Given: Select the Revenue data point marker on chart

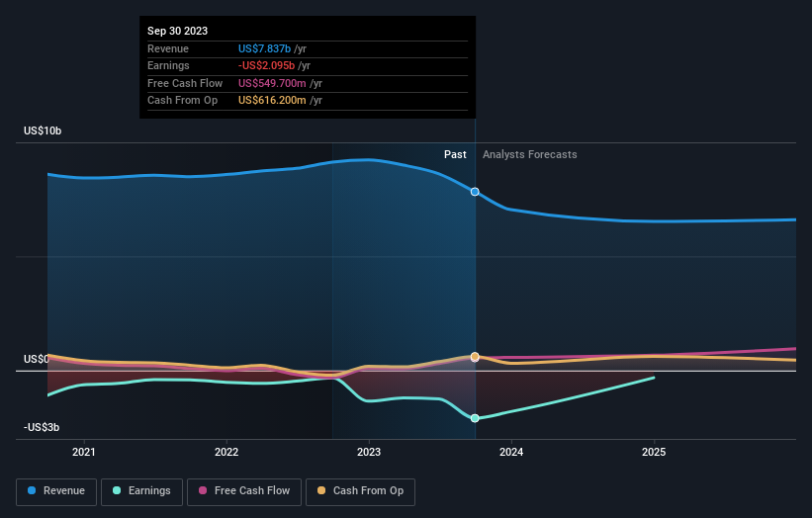Looking at the screenshot, I should click(475, 192).
